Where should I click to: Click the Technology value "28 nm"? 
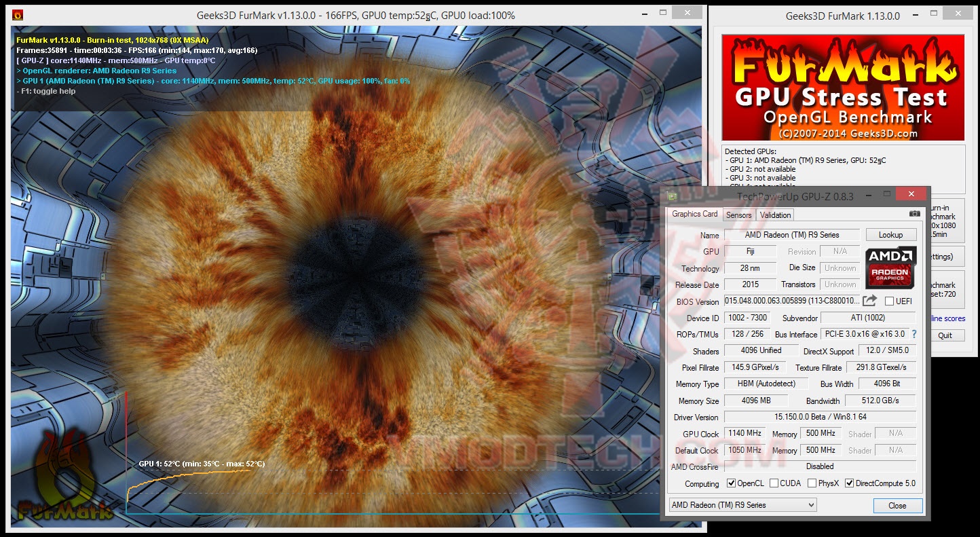point(750,268)
